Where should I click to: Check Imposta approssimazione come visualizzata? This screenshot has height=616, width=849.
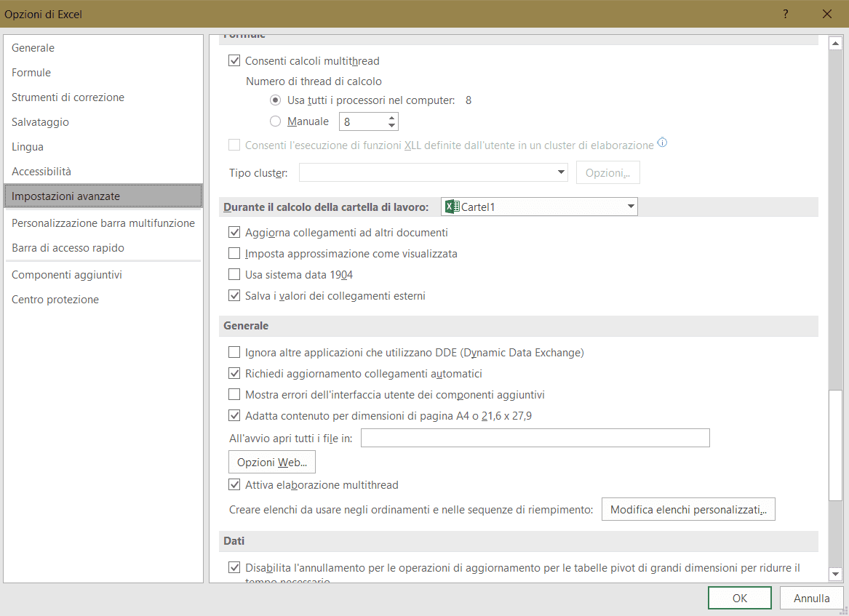click(x=234, y=254)
